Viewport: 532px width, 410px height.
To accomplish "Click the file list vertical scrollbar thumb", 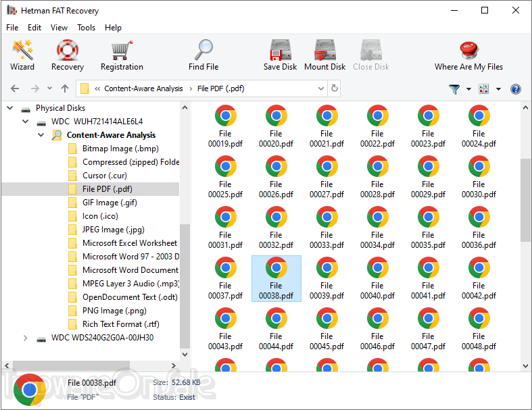I will tap(525, 200).
